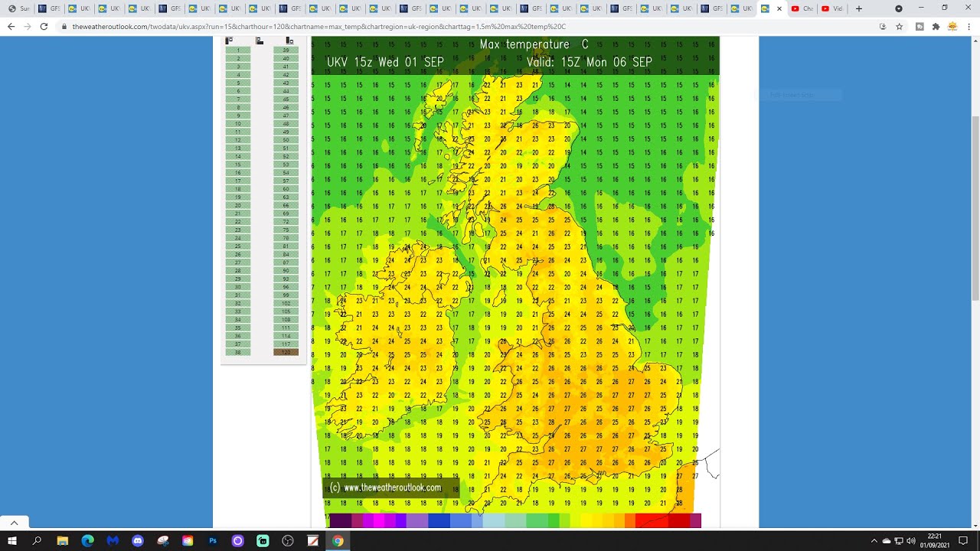Screen dimensions: 980x551
Task: Click the right column header icon
Action: point(289,41)
